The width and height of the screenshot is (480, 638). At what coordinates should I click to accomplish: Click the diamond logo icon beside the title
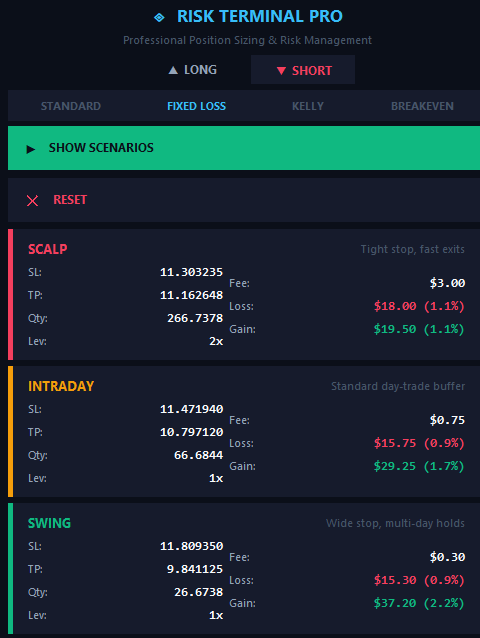coord(159,17)
